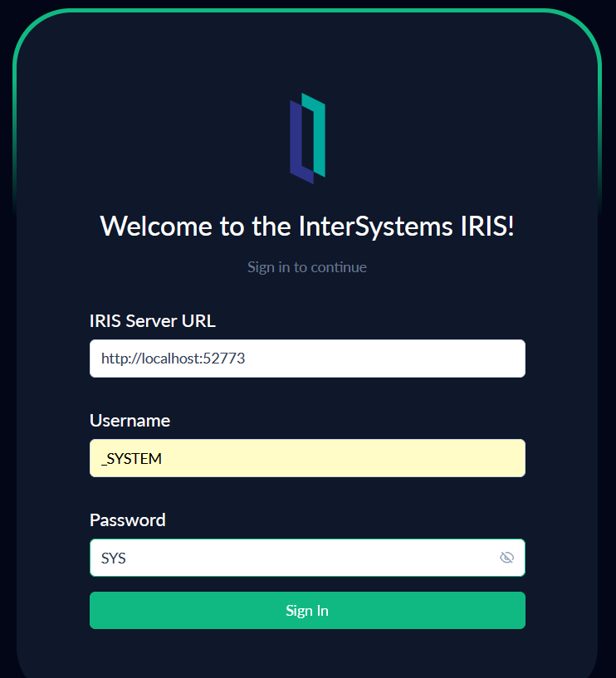
Task: Click the "Username" label
Action: [130, 421]
